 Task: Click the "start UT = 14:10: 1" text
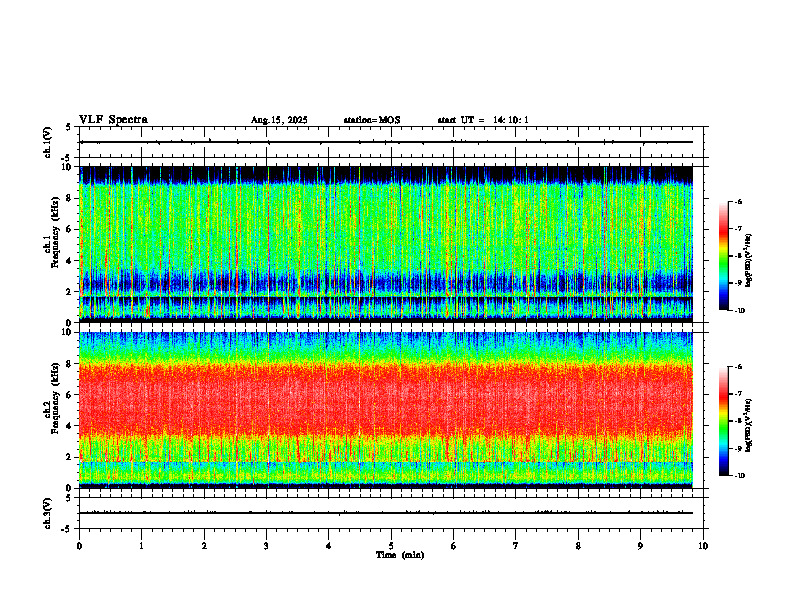coord(483,120)
